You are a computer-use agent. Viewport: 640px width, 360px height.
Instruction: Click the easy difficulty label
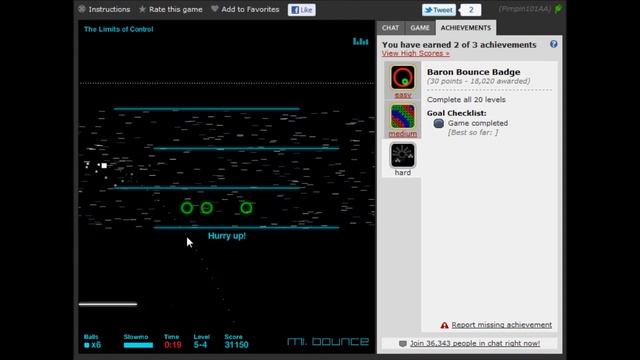coord(402,95)
